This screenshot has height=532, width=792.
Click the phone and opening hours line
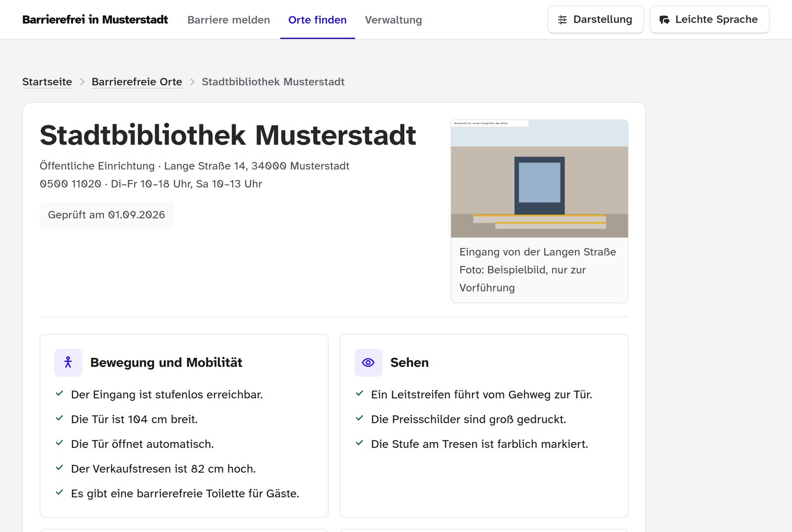151,184
